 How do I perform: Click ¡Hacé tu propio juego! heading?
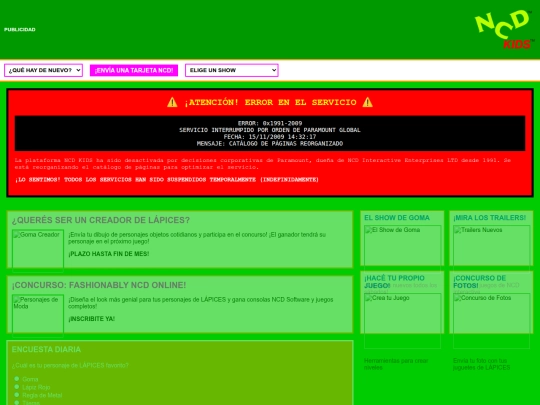click(394, 282)
